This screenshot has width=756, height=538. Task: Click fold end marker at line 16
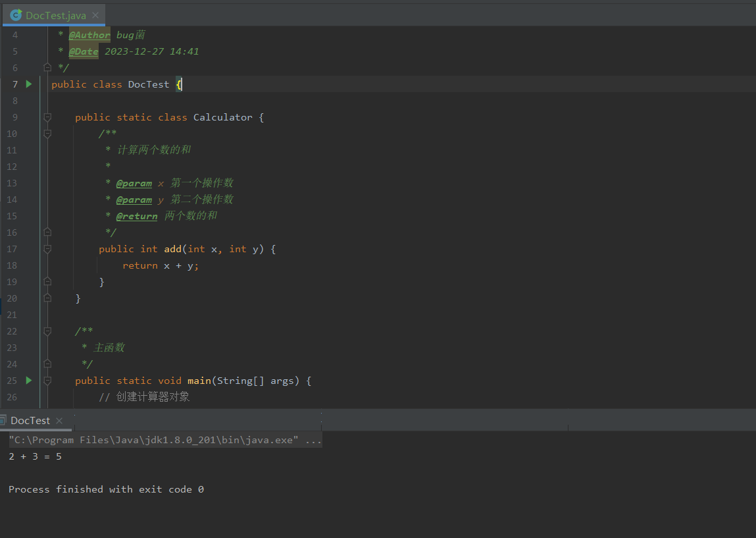[x=47, y=232]
